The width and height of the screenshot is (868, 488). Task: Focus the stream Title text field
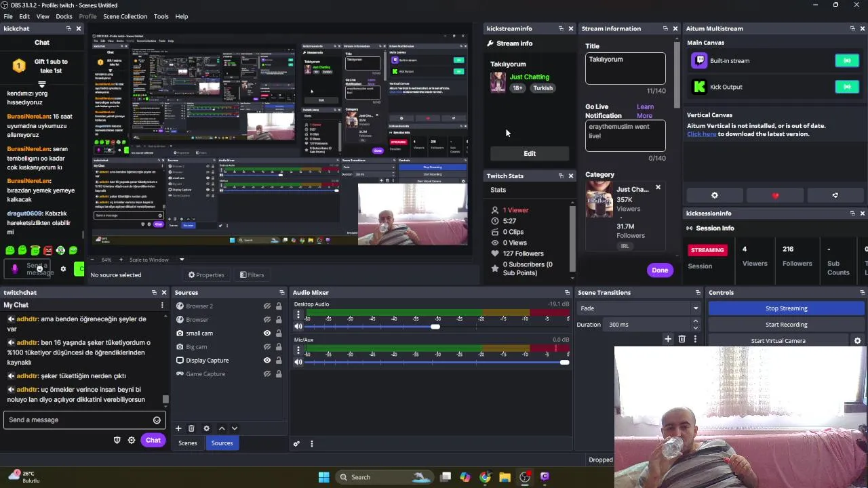[625, 68]
